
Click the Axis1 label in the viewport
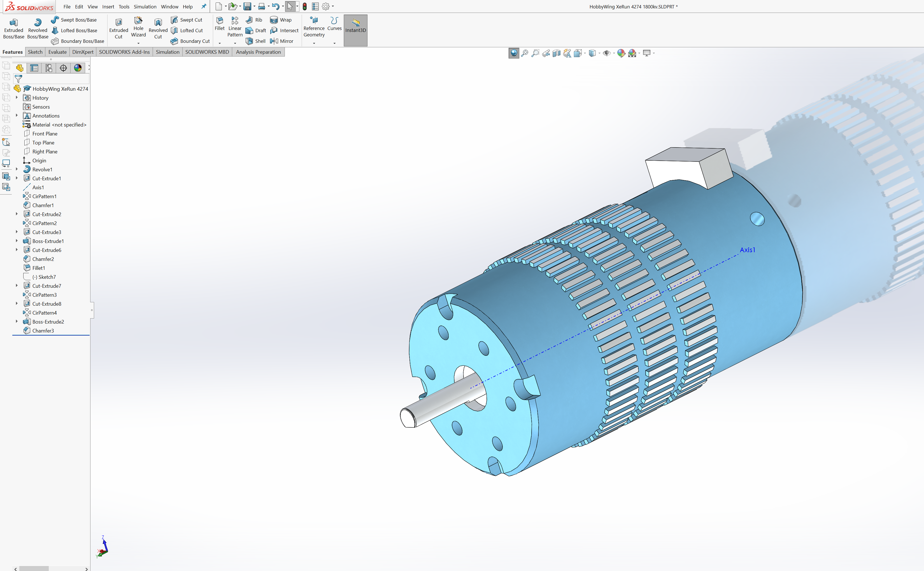coord(747,250)
